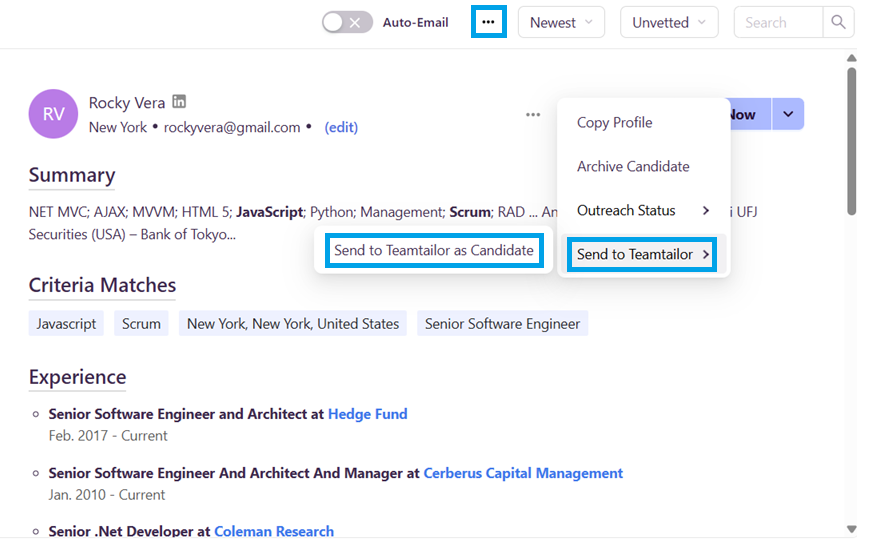Open the Newest sort dropdown
878x548 pixels.
[x=561, y=22]
